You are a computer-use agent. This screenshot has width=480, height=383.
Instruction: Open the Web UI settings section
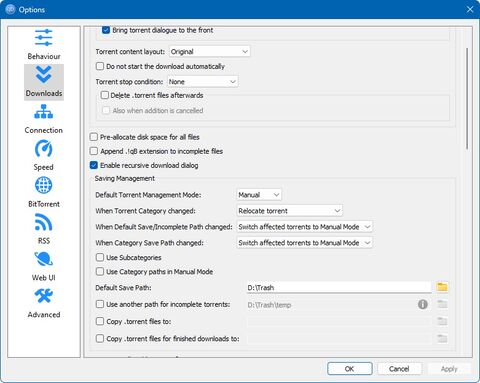click(x=44, y=267)
